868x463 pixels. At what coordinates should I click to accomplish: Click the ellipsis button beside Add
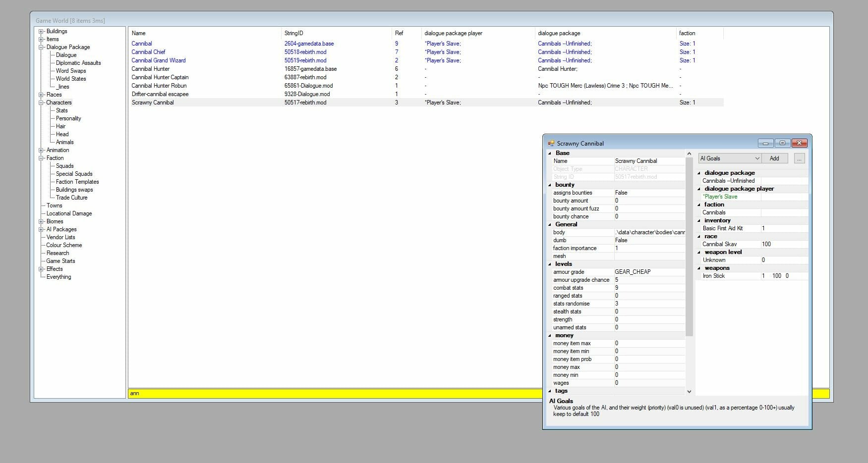tap(799, 158)
